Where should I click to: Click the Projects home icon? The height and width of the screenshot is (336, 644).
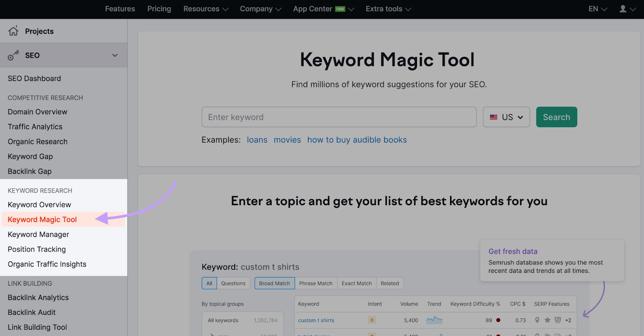(13, 31)
